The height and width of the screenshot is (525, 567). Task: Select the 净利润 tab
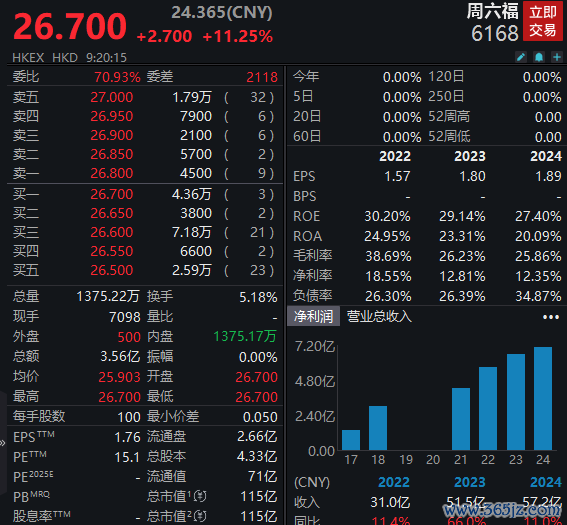(313, 316)
